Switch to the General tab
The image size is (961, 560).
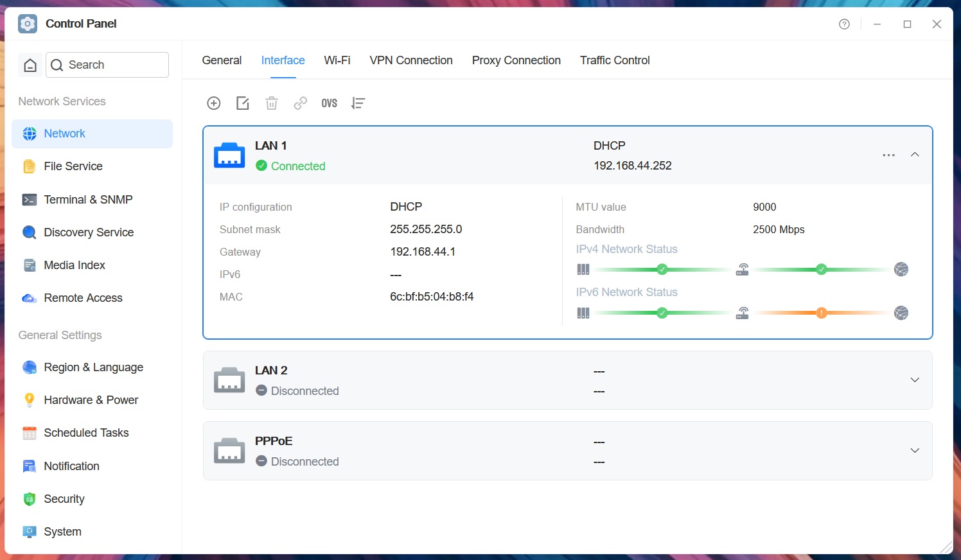222,60
